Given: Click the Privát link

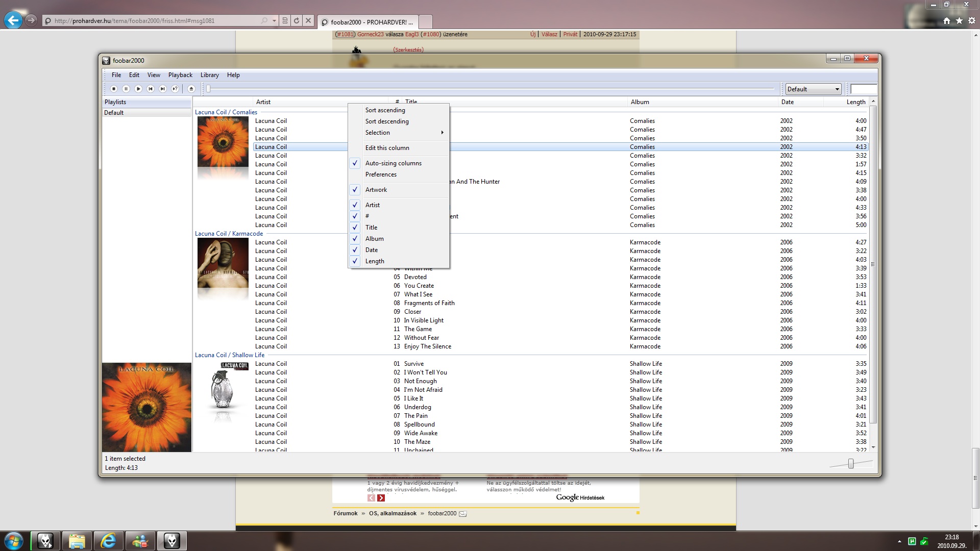Looking at the screenshot, I should coord(570,34).
